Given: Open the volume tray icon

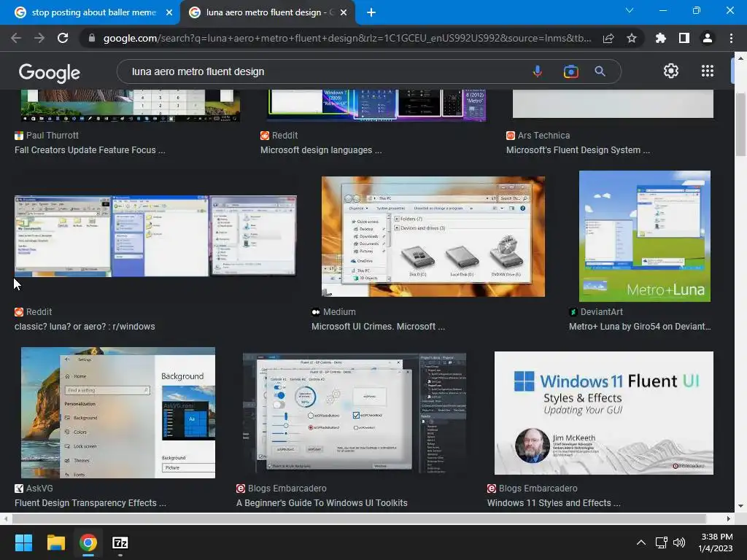Looking at the screenshot, I should point(679,542).
